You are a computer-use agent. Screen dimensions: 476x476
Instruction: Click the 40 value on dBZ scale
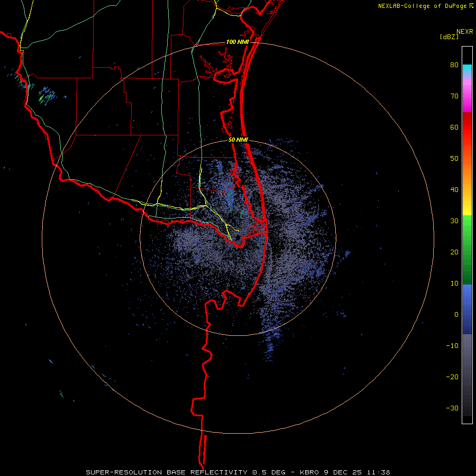[x=454, y=190]
